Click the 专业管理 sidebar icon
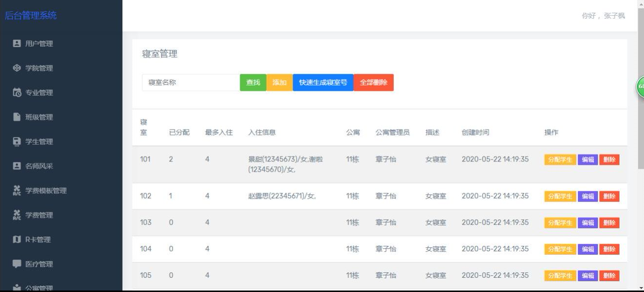 [16, 93]
